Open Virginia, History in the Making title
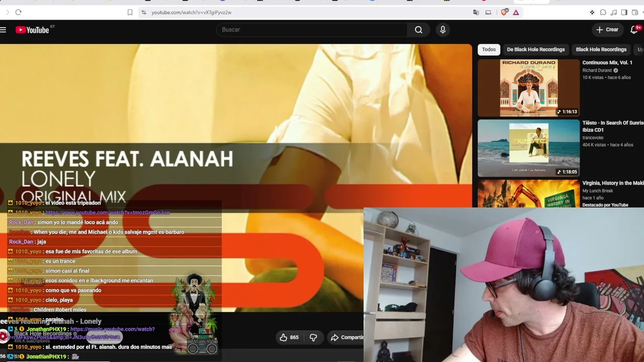The height and width of the screenshot is (362, 644). 613,183
